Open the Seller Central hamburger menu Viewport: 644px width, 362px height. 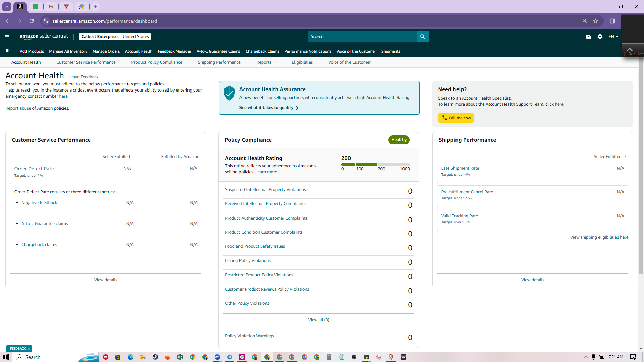click(x=7, y=37)
